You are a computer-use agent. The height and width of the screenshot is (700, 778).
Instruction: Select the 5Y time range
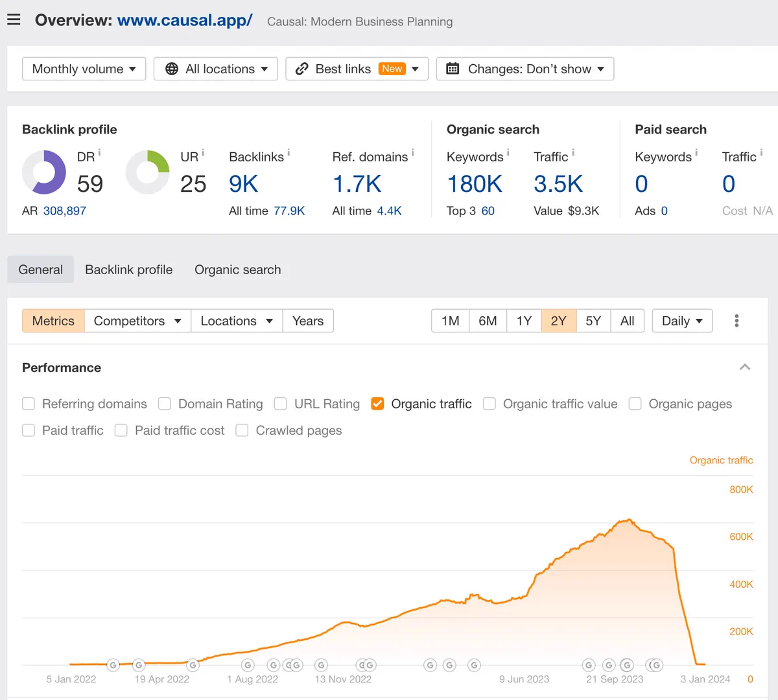(593, 321)
